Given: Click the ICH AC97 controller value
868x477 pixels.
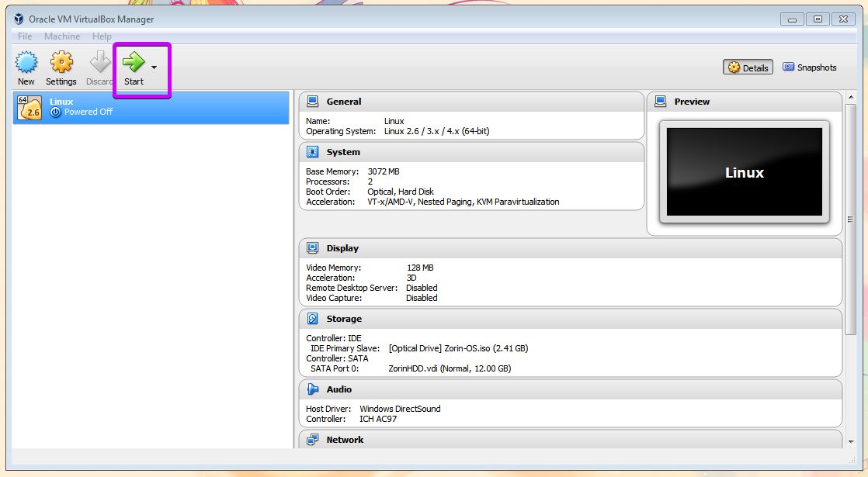Looking at the screenshot, I should tap(378, 419).
